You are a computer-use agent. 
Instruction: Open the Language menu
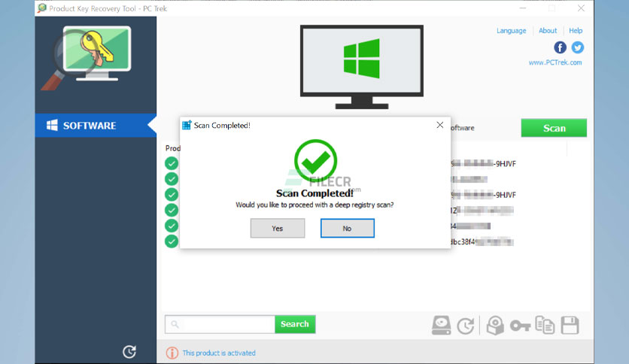point(511,31)
